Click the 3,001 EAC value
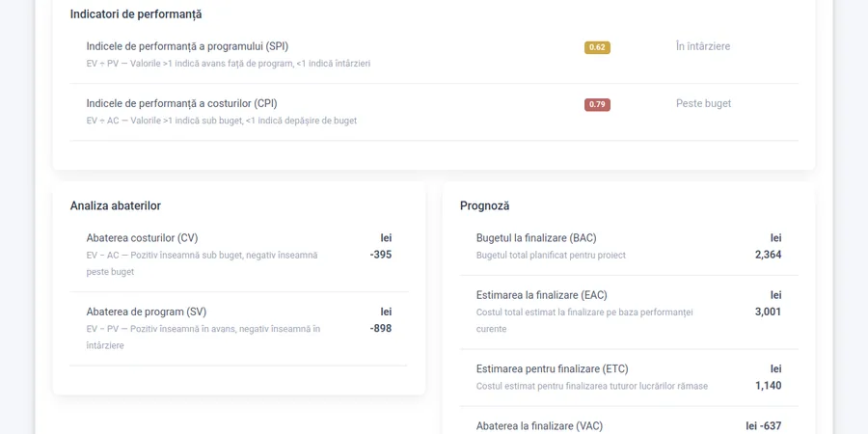The width and height of the screenshot is (868, 434). click(x=769, y=312)
